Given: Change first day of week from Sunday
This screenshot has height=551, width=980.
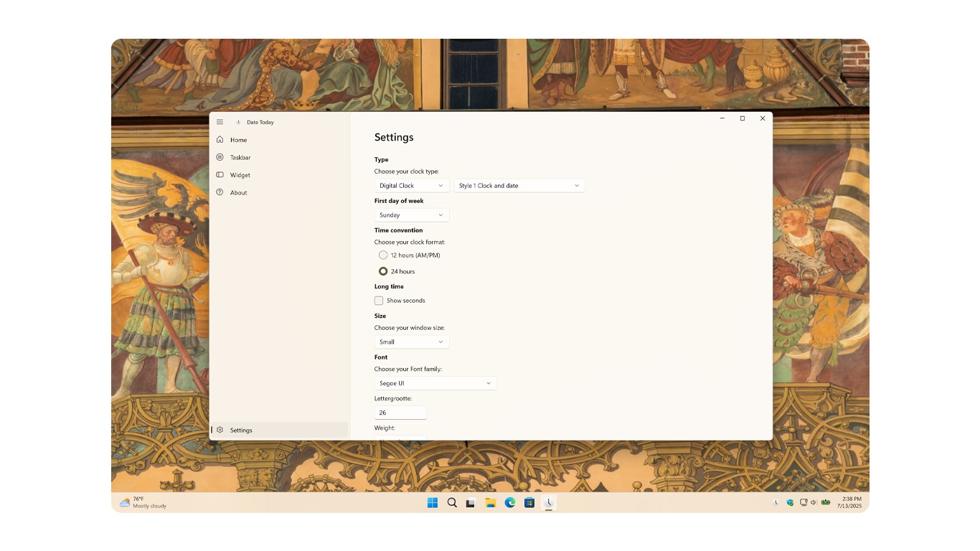Looking at the screenshot, I should click(x=412, y=215).
